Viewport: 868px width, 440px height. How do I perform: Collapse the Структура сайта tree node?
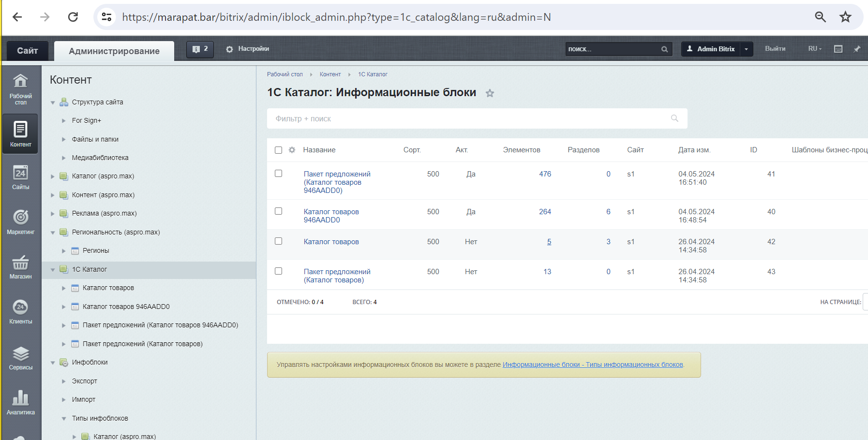[x=53, y=103]
